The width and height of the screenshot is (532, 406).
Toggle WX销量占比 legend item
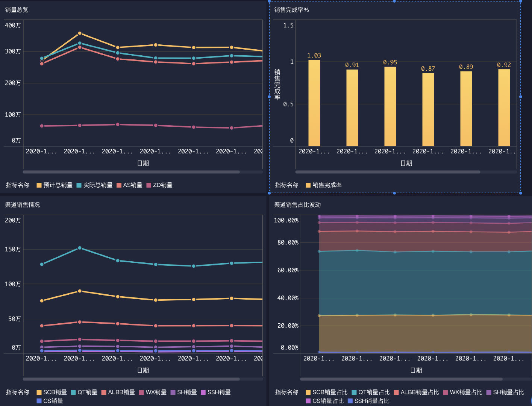(462, 392)
